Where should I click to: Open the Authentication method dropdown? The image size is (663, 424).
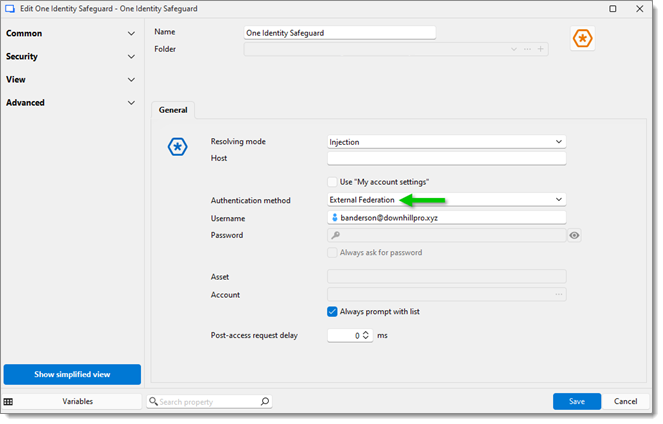(x=447, y=200)
